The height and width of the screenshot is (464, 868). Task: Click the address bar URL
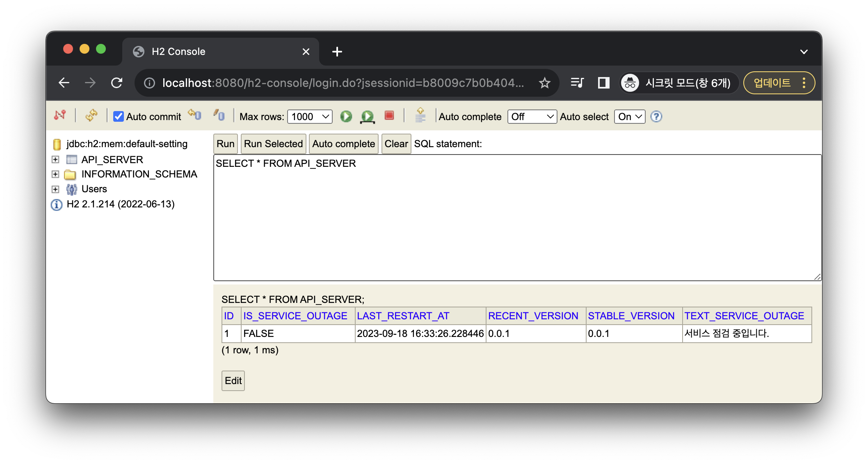click(x=343, y=83)
